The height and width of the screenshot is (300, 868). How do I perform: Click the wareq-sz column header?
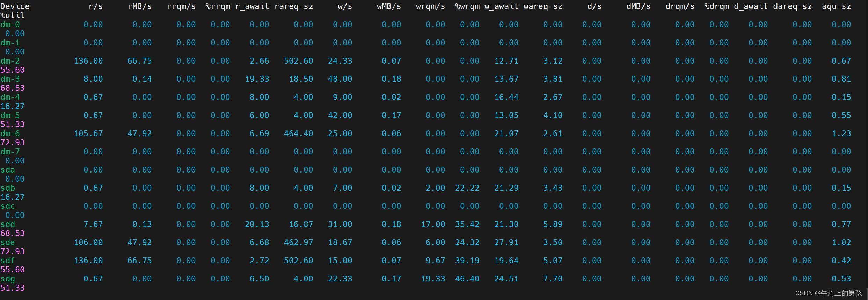pyautogui.click(x=543, y=6)
